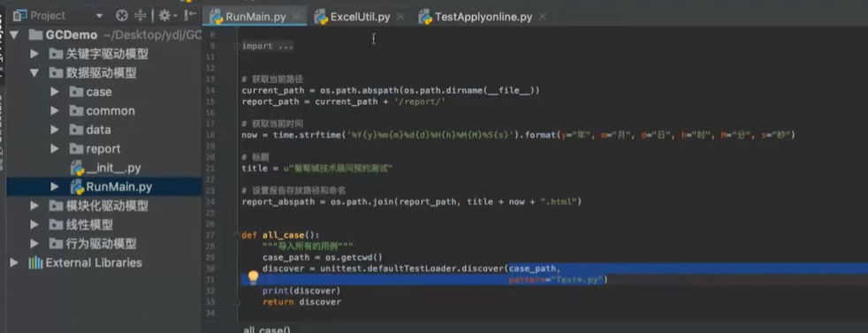Select External Libraries in the tree
868x333 pixels.
(x=94, y=262)
